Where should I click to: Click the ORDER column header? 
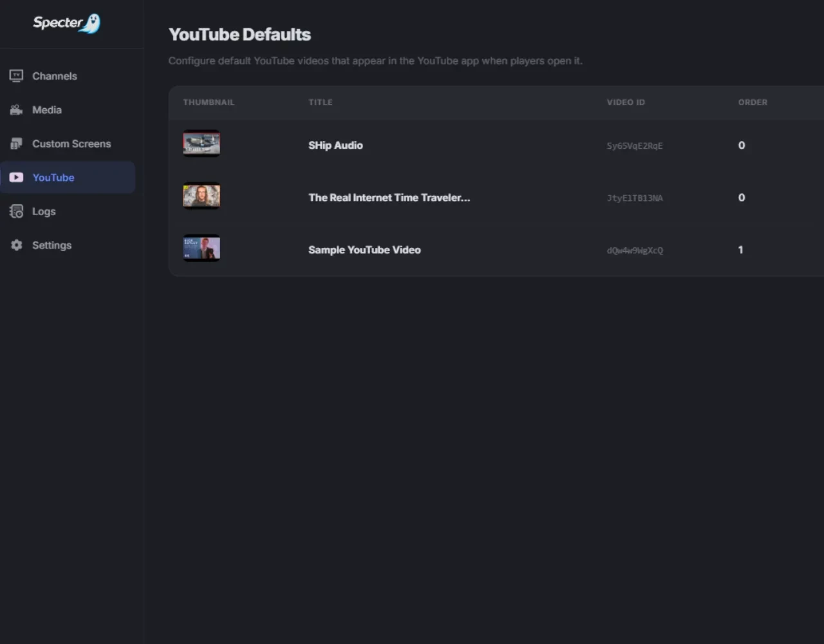coord(753,102)
